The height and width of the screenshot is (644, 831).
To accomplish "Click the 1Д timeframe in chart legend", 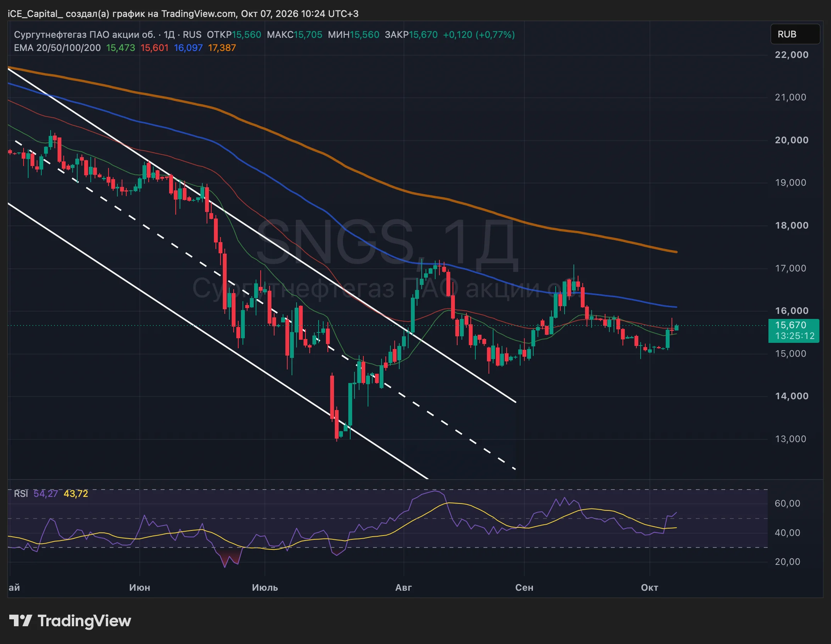I will (x=169, y=35).
